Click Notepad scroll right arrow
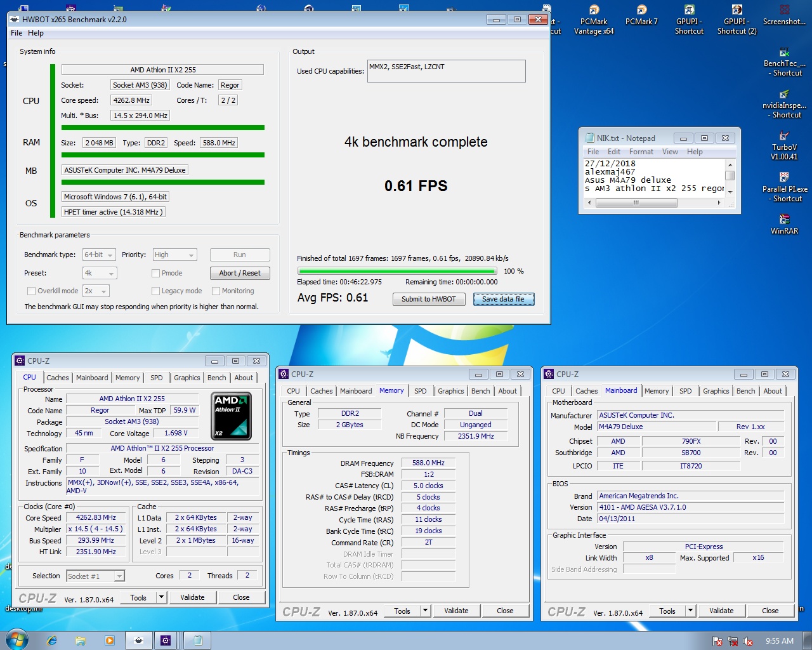The width and height of the screenshot is (812, 650). [x=719, y=202]
